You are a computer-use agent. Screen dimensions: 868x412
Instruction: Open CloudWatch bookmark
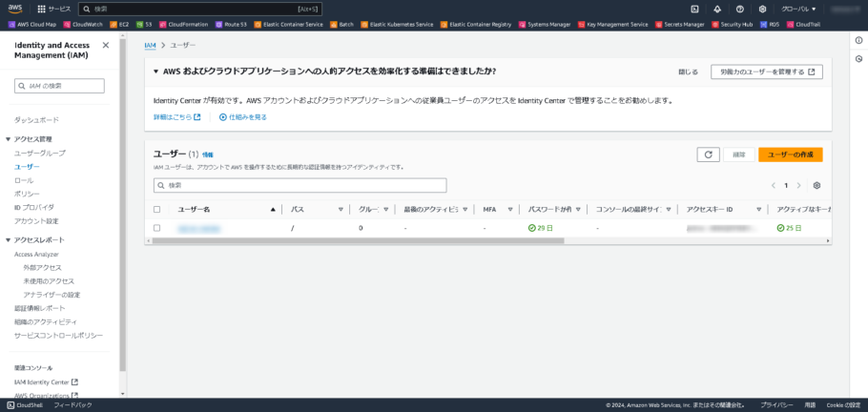pyautogui.click(x=84, y=25)
